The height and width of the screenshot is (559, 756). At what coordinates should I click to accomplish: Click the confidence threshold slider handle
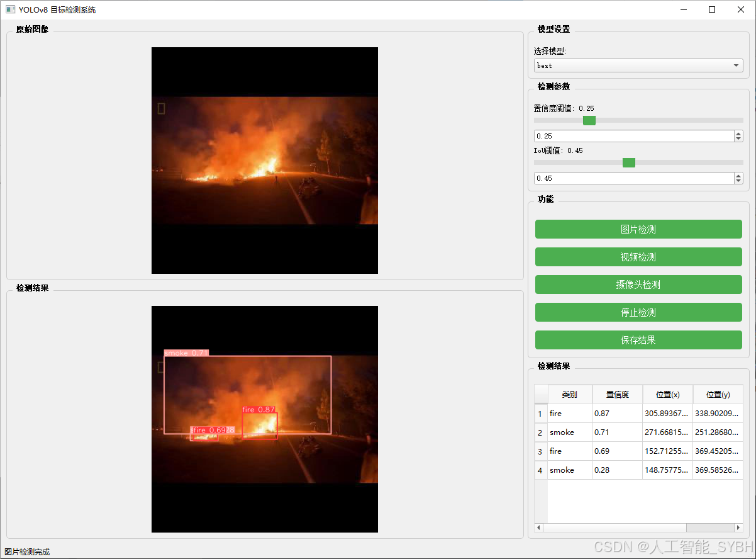click(589, 120)
